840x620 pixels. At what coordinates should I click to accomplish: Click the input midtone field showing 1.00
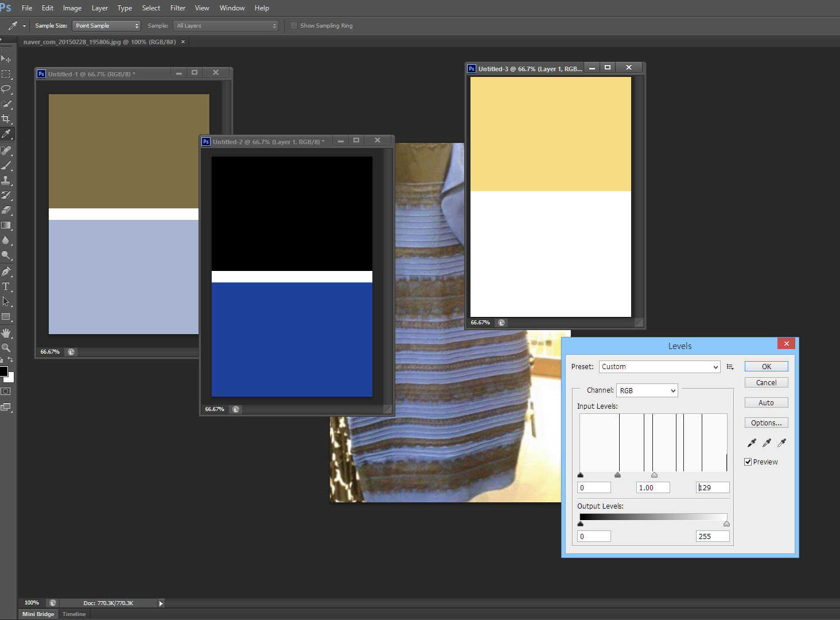653,487
